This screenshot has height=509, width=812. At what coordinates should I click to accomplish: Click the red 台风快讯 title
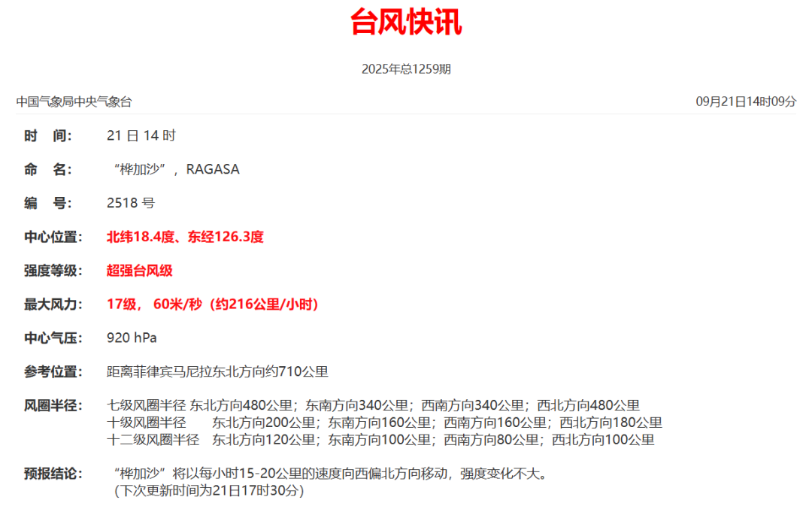(406, 23)
